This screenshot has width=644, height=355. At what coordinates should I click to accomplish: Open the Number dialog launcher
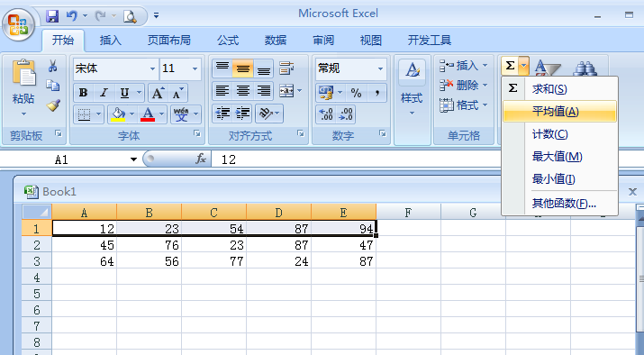click(383, 133)
